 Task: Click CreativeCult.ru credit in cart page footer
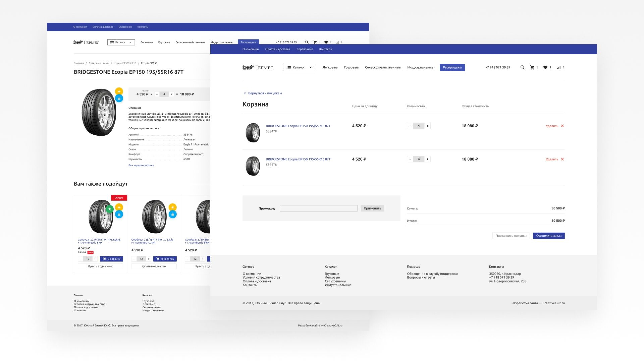(x=553, y=303)
